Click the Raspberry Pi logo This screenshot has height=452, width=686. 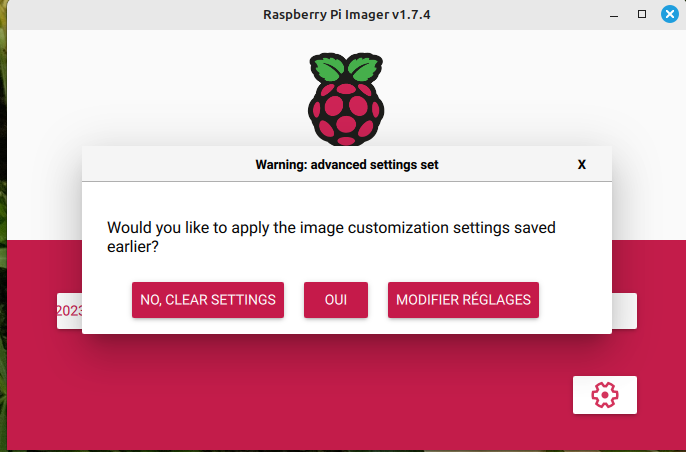(346, 100)
